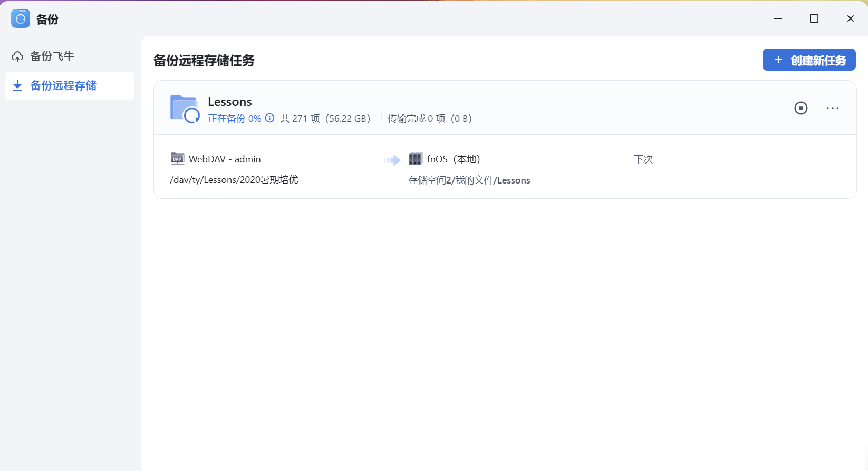Viewport: 868px width, 471px height.
Task: Click the 正在备份 0% status text
Action: tap(234, 119)
